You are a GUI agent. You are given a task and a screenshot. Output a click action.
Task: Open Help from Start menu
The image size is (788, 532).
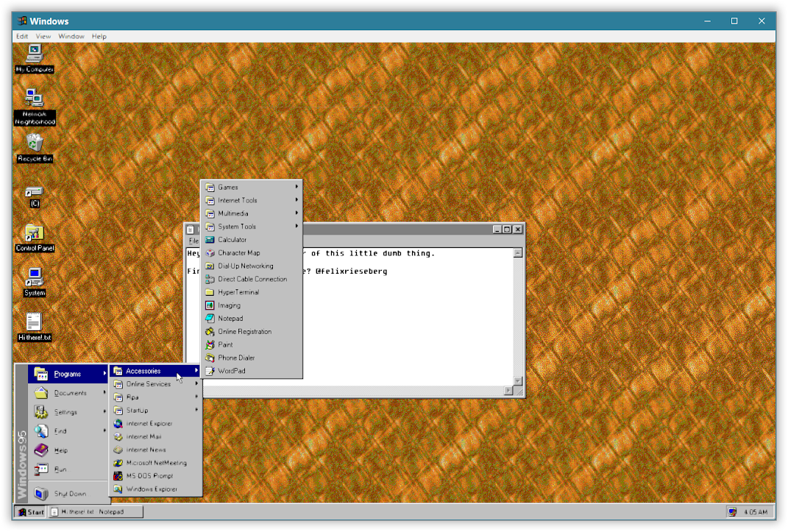click(68, 450)
